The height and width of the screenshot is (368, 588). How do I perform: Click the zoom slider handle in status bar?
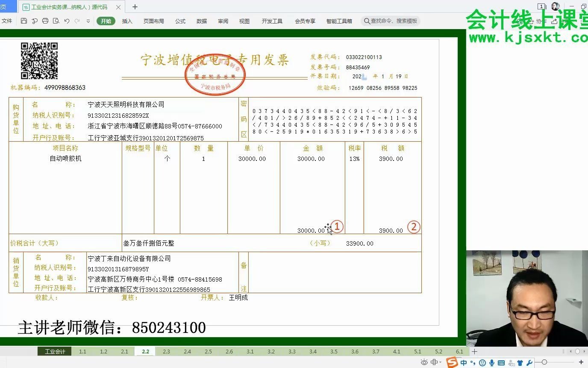[544, 362]
